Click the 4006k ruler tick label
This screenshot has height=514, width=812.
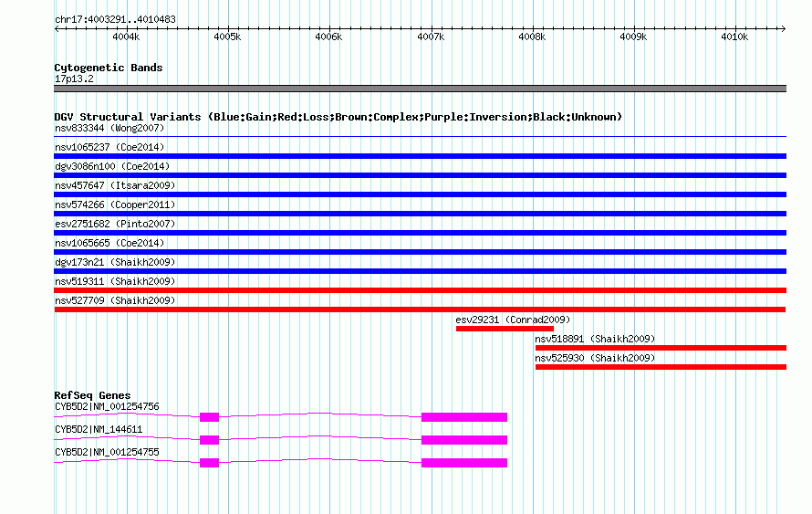coord(328,37)
